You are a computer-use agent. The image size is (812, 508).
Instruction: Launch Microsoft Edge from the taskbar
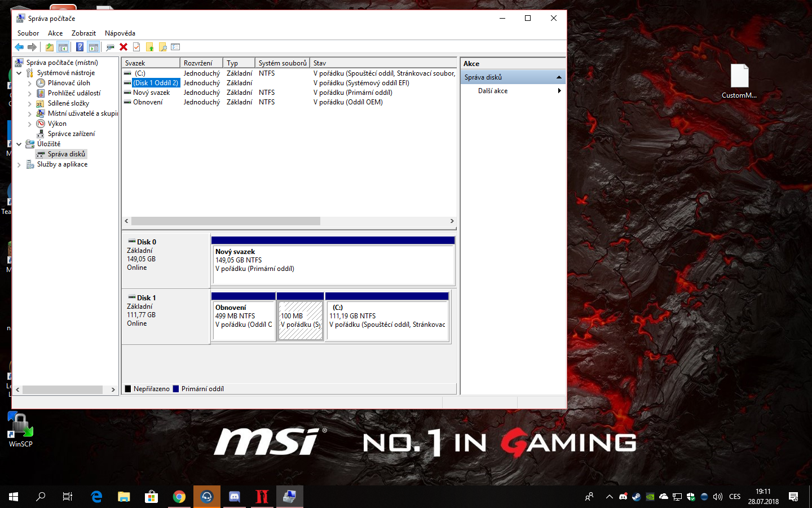pyautogui.click(x=96, y=497)
